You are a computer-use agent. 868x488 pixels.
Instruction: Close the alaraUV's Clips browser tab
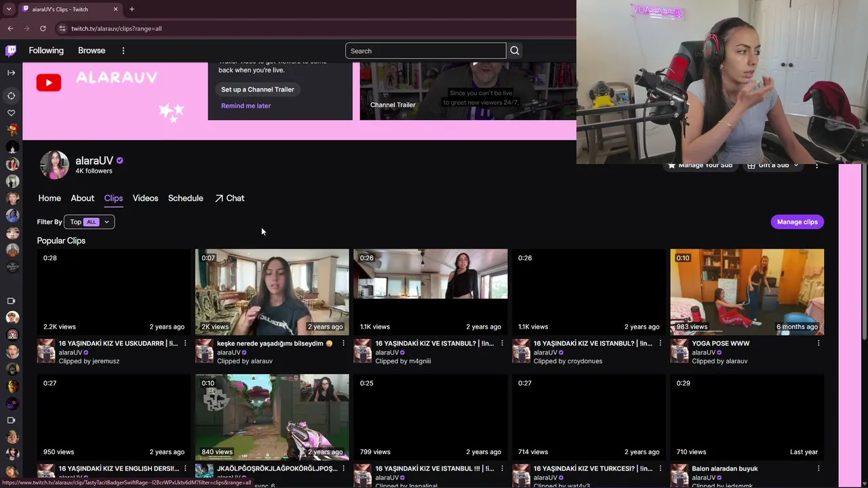point(115,9)
